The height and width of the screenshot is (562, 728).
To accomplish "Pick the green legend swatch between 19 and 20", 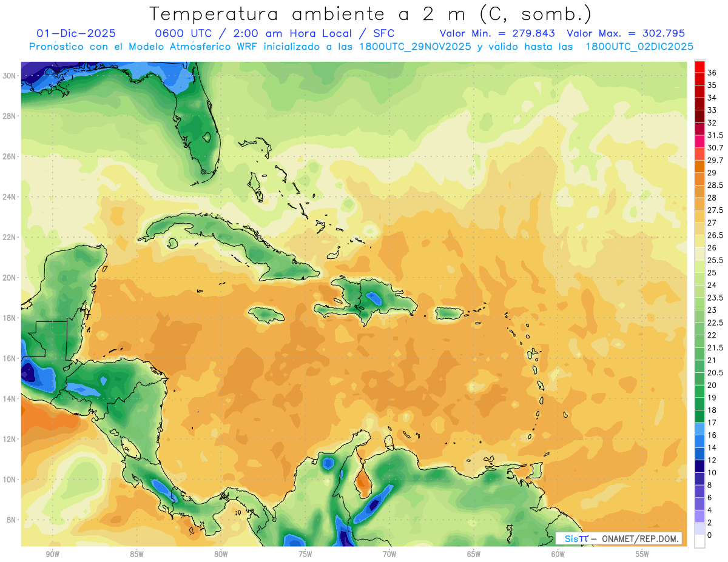I will pyautogui.click(x=699, y=391).
